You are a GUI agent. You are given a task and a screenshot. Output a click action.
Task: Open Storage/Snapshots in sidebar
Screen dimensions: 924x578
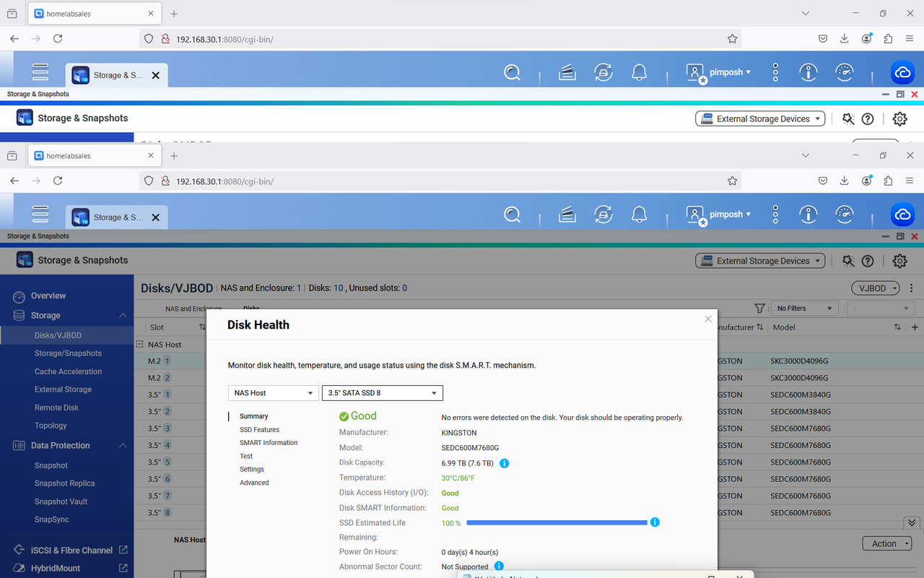66,353
